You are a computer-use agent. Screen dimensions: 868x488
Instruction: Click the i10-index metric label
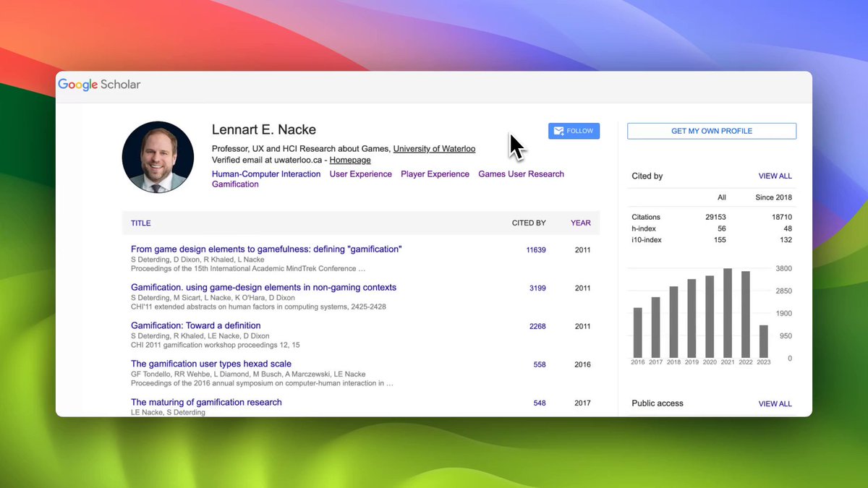pos(647,240)
